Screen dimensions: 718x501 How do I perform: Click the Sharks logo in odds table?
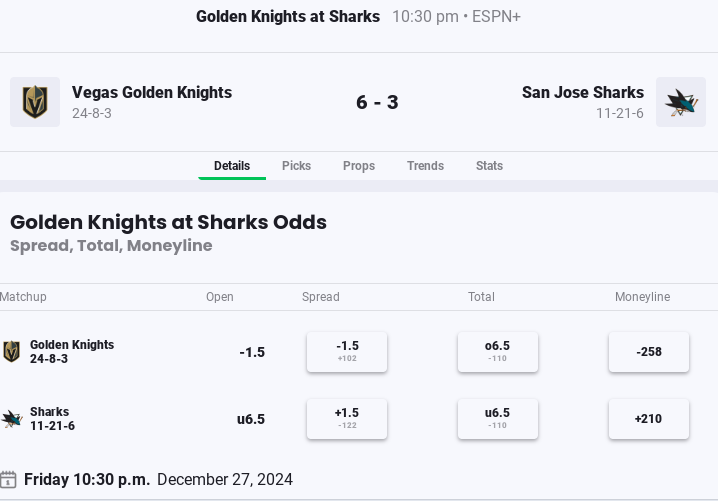pos(12,419)
